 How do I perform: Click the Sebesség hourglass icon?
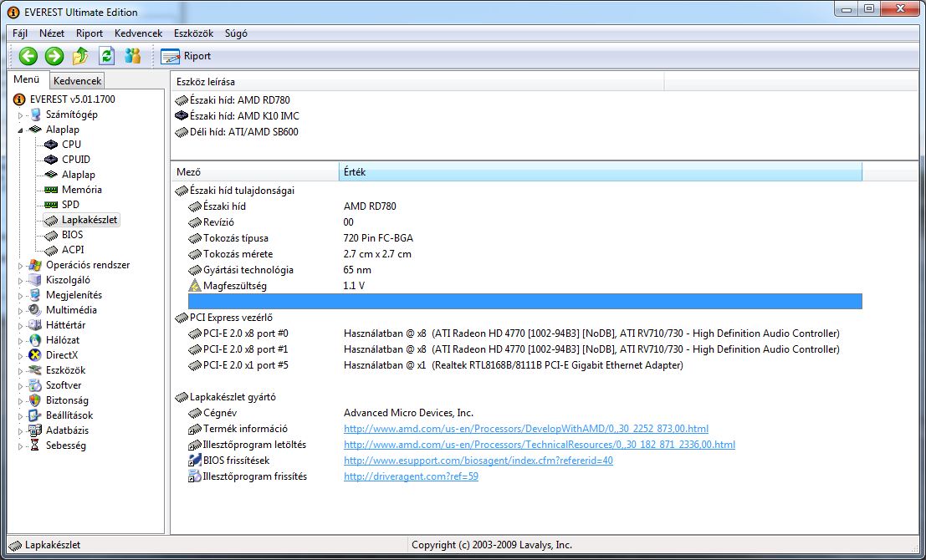(35, 445)
